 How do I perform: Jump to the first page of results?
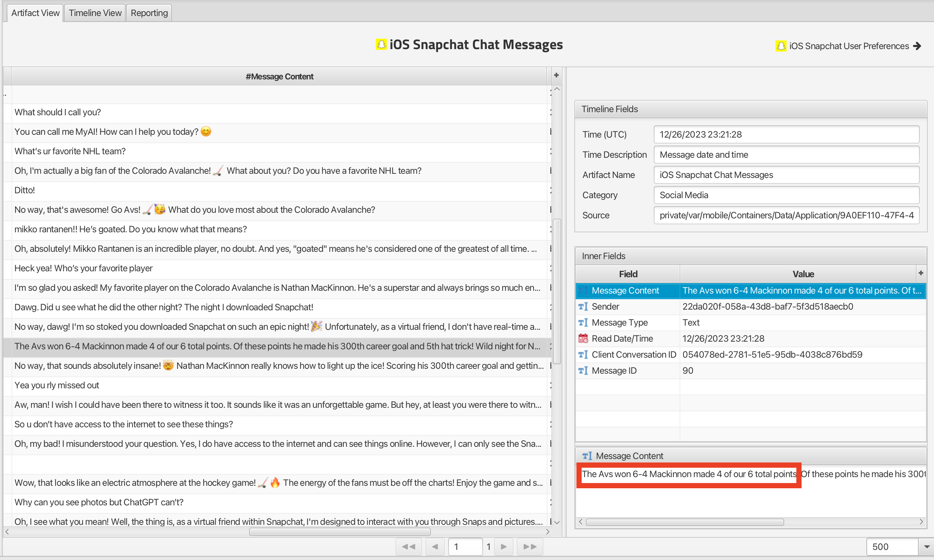point(409,547)
